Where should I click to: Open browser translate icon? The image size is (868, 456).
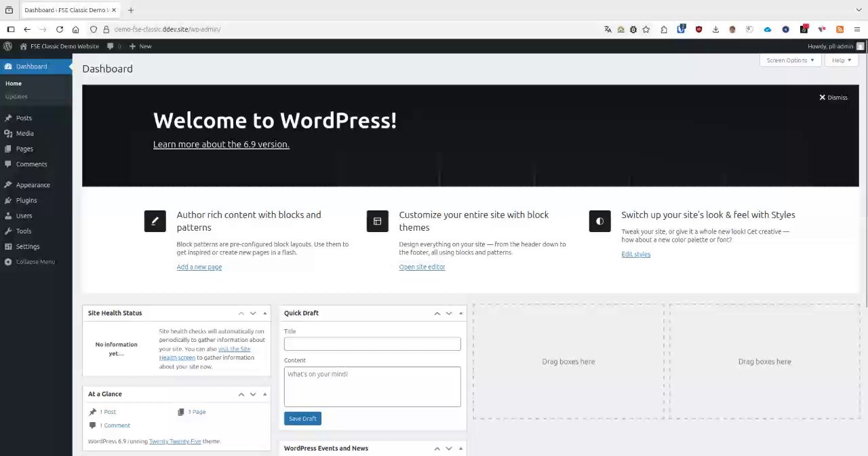coord(608,29)
